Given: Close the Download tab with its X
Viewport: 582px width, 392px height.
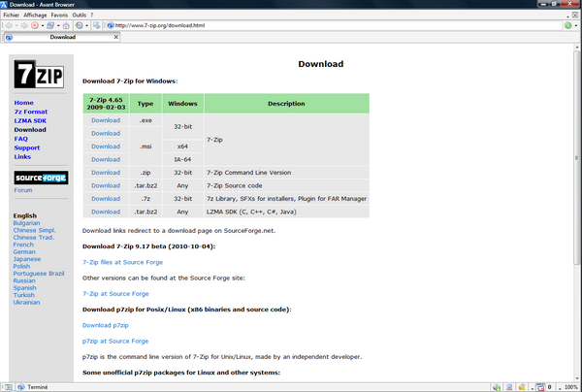Looking at the screenshot, I should [115, 37].
